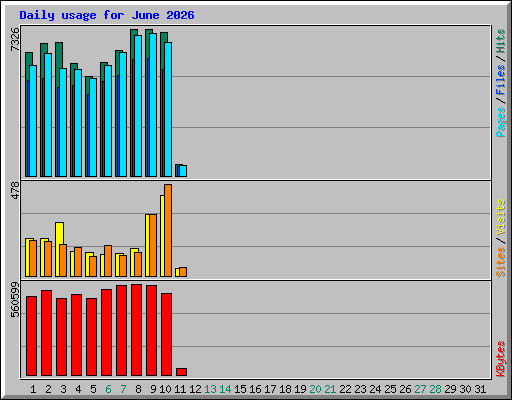
Task: Select day 26 on the date axis
Action: pyautogui.click(x=405, y=389)
